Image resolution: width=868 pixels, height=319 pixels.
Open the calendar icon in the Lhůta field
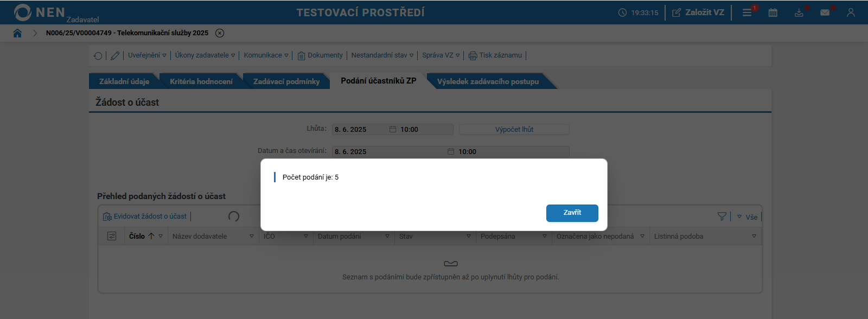[393, 129]
